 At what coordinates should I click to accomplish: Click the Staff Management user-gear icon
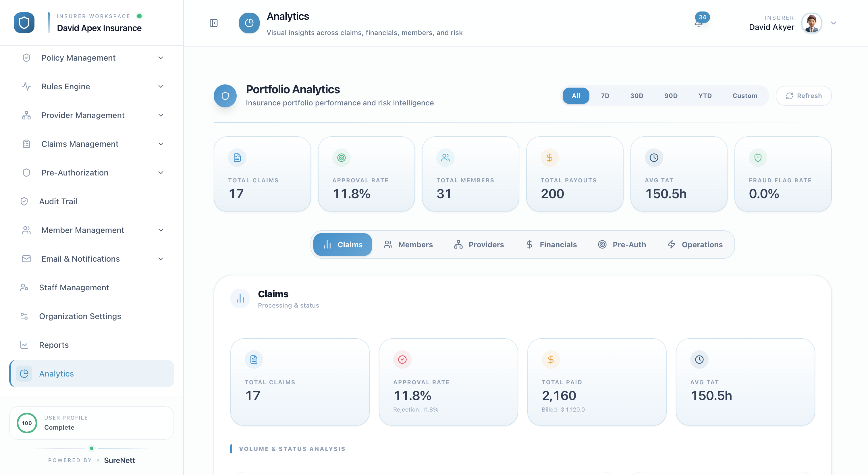click(24, 287)
